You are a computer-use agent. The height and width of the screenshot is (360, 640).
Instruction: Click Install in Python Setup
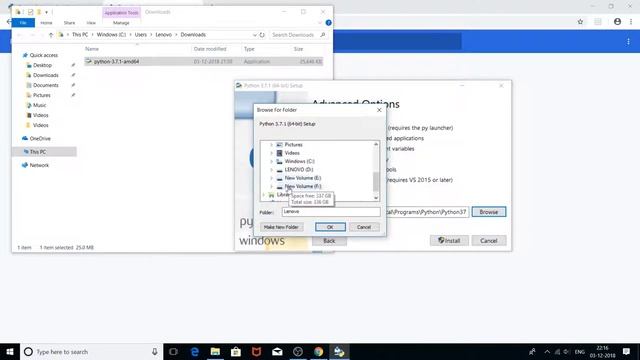pyautogui.click(x=449, y=240)
